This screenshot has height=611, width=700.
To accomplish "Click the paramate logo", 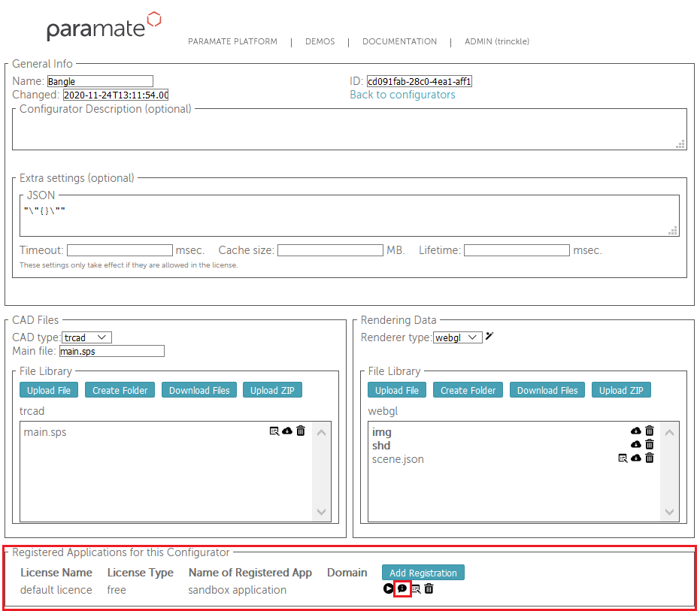I will [104, 26].
